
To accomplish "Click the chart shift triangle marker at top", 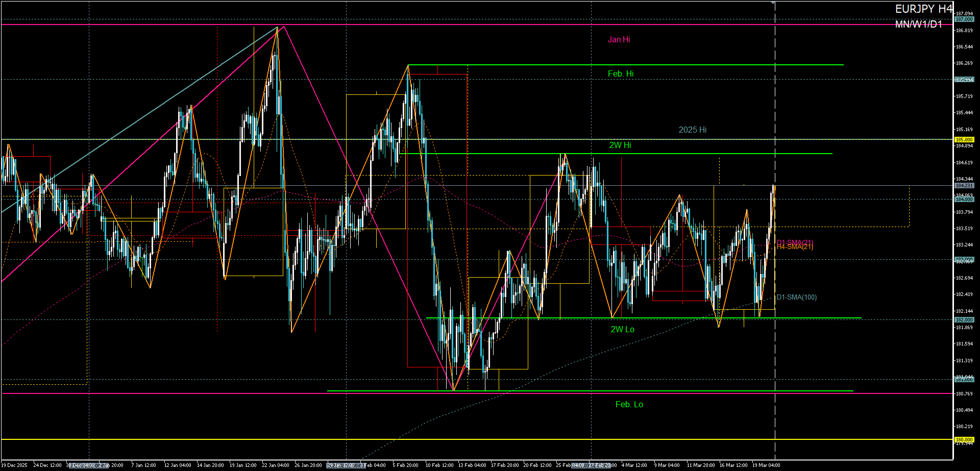I will click(773, 3).
